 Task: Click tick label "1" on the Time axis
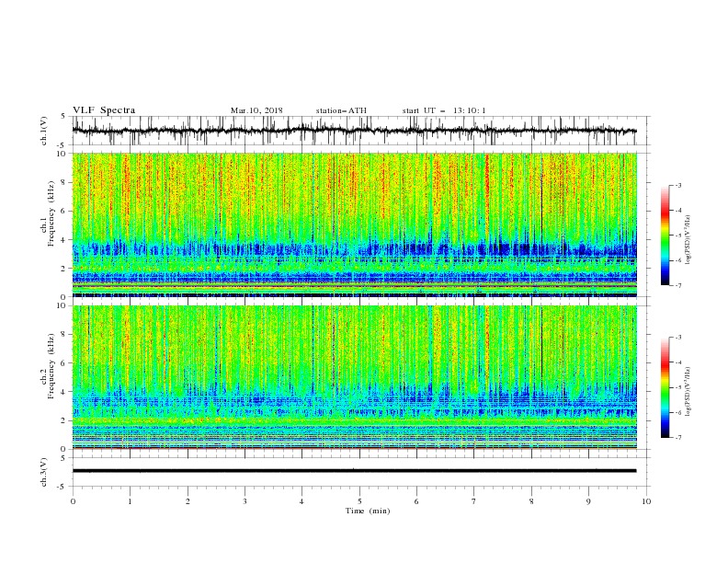(130, 501)
